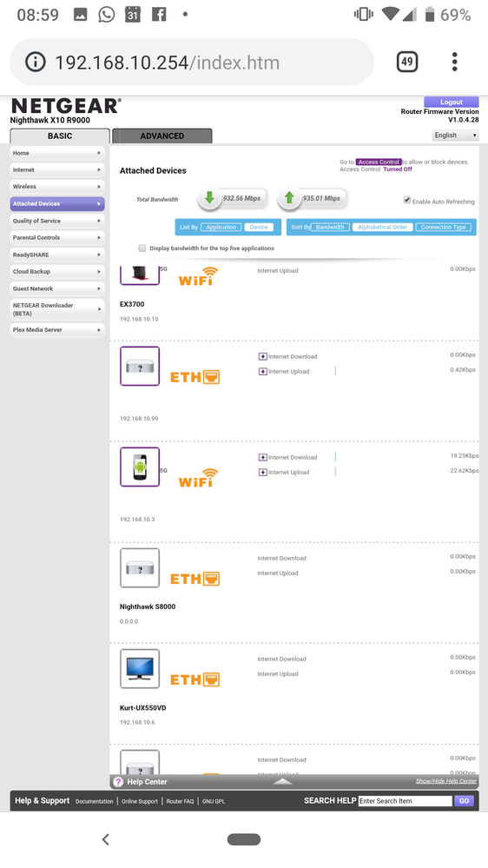Tap the Android home pill button

click(x=244, y=839)
